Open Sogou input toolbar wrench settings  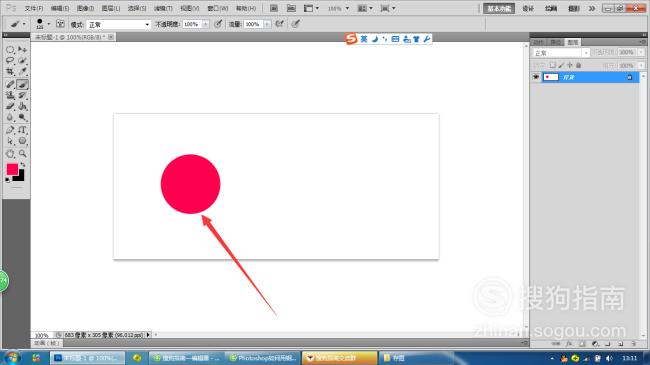click(x=426, y=39)
